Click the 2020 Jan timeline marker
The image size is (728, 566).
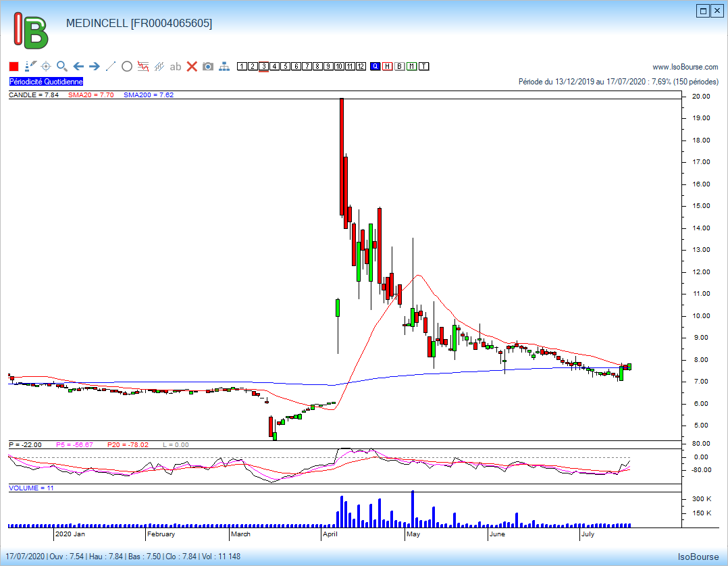point(70,534)
